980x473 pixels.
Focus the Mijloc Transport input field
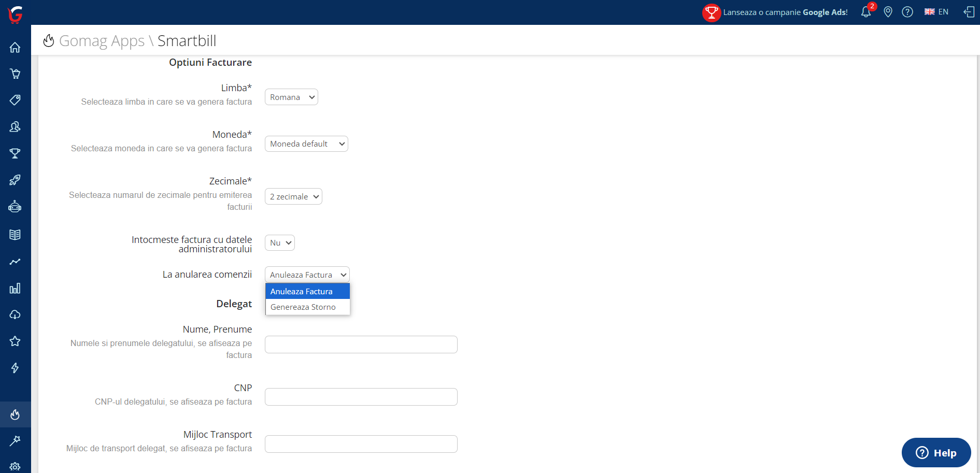(361, 444)
